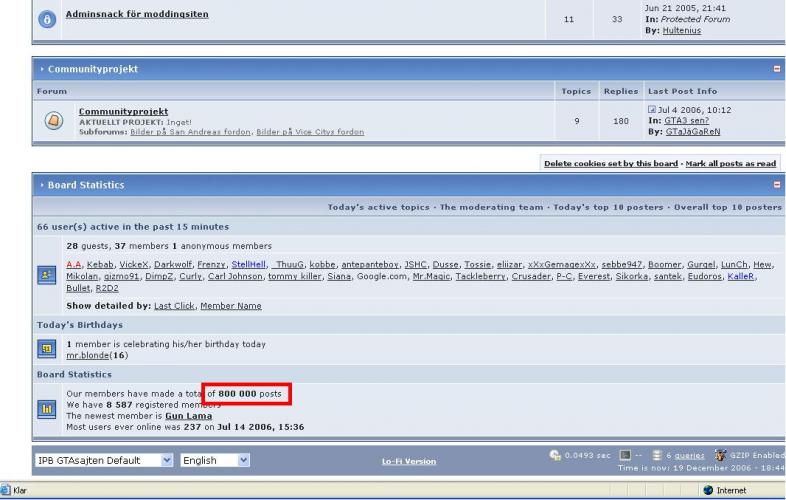Collapse the Communityprojekt category
The image size is (786, 500).
pos(777,69)
